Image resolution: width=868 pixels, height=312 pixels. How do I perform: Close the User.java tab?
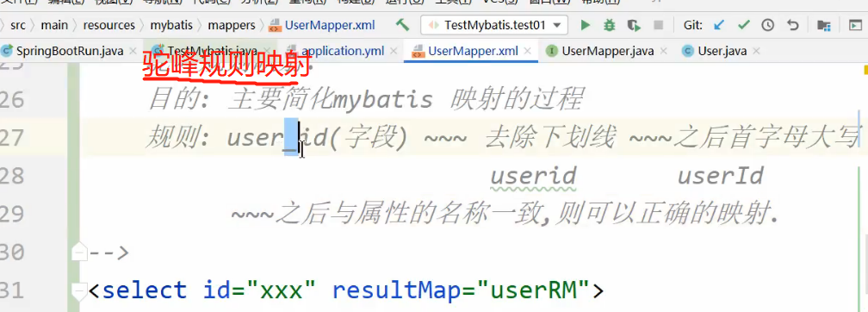(756, 51)
